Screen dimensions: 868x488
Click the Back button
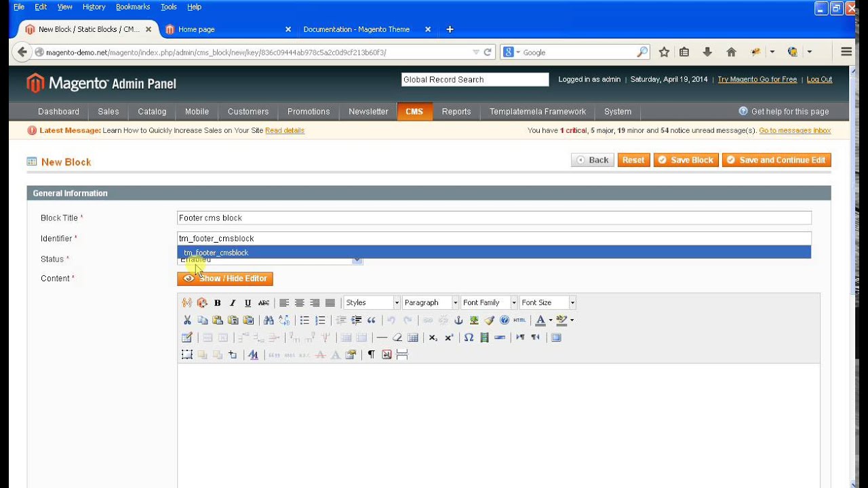[x=593, y=160]
